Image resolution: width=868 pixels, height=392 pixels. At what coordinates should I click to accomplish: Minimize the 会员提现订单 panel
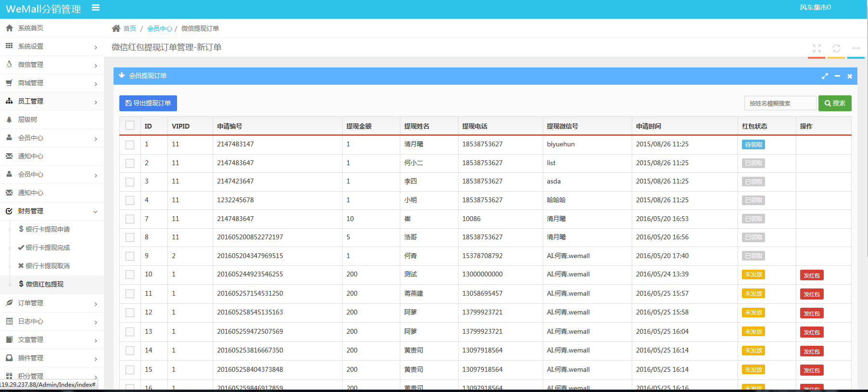(837, 76)
